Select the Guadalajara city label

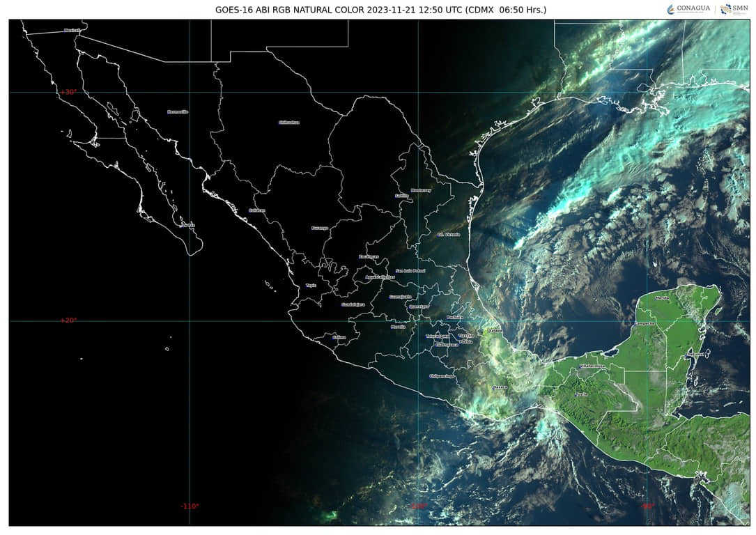click(353, 304)
